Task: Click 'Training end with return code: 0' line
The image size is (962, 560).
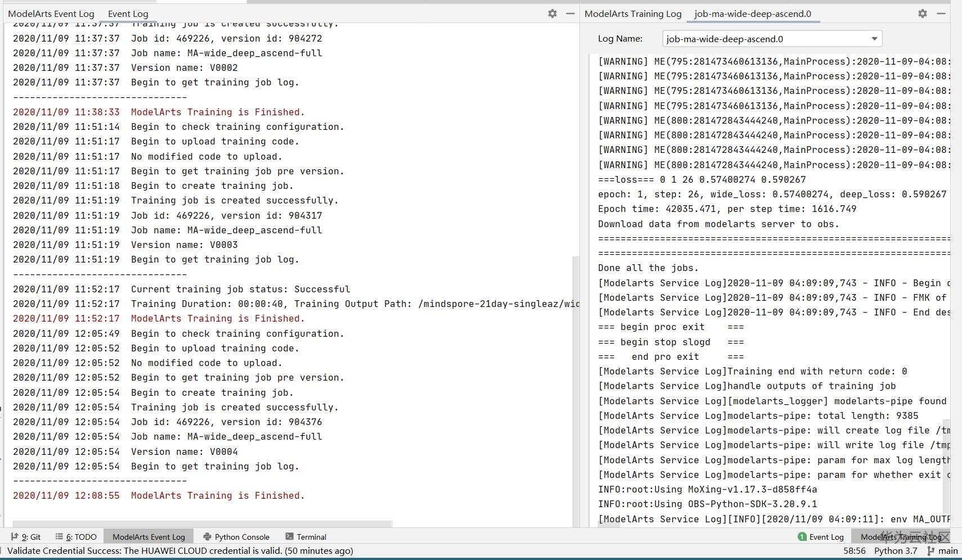Action: tap(753, 371)
